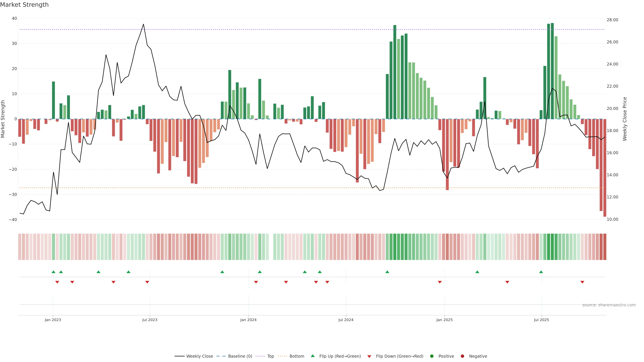Click the green Flip Up legend triangle
The width and height of the screenshot is (644, 362).
pos(312,356)
